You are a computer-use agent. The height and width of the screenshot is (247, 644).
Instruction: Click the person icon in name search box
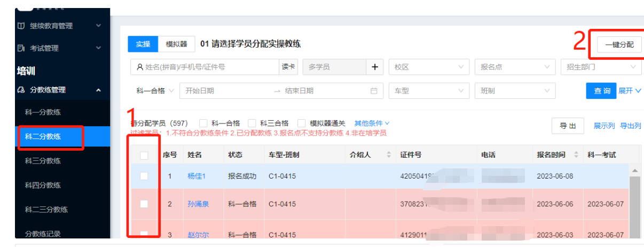click(140, 67)
